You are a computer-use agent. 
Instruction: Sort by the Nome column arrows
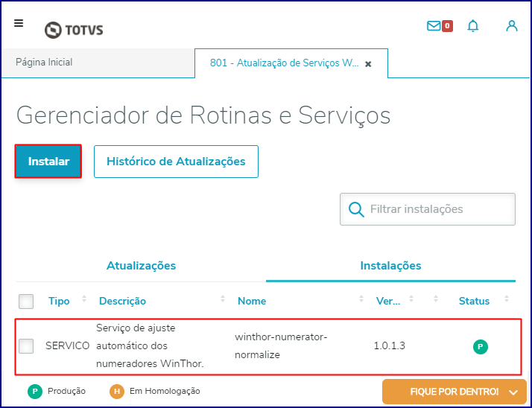361,299
